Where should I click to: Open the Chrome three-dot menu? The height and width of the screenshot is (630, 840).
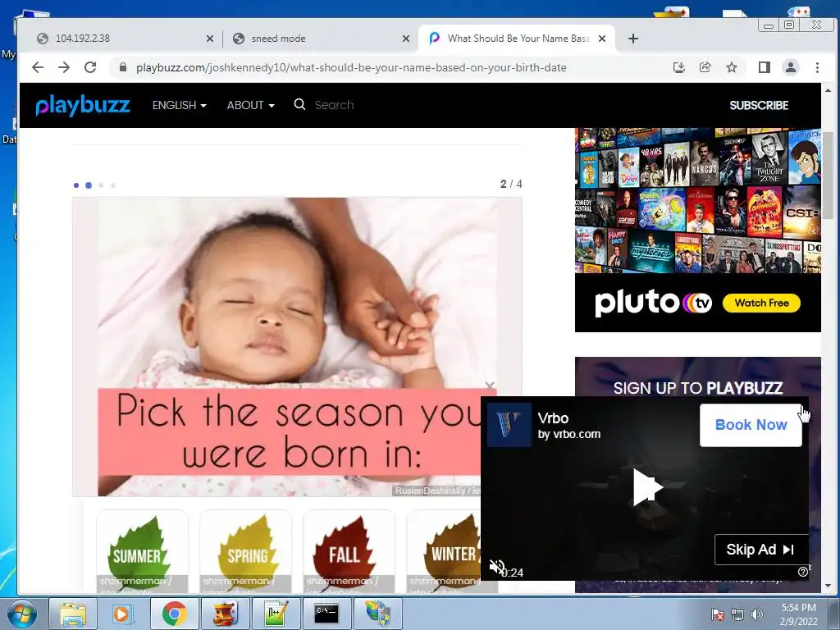click(x=817, y=67)
